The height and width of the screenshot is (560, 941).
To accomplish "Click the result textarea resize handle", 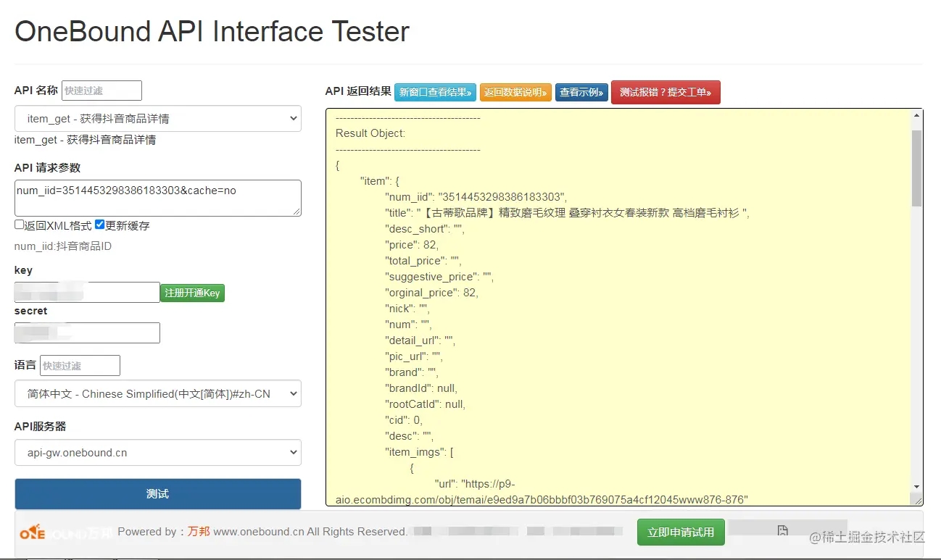I will (918, 500).
